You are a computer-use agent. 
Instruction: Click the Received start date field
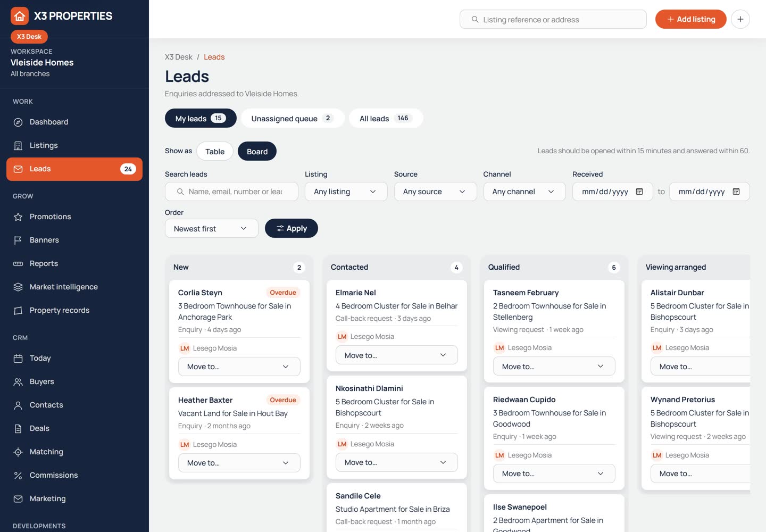[x=613, y=192]
